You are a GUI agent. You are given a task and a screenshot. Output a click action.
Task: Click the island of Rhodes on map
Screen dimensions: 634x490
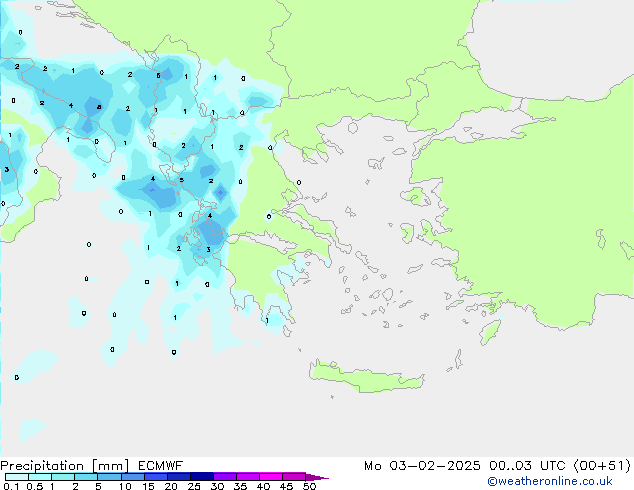click(490, 332)
